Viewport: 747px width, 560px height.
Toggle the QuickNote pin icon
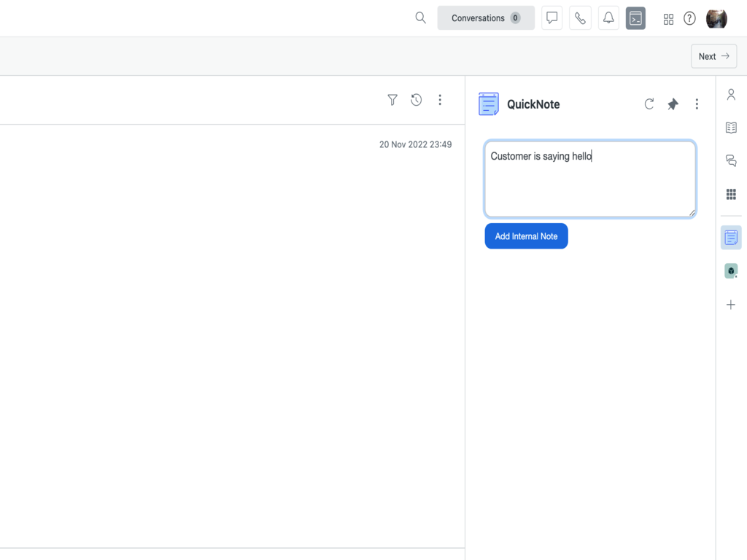(673, 104)
